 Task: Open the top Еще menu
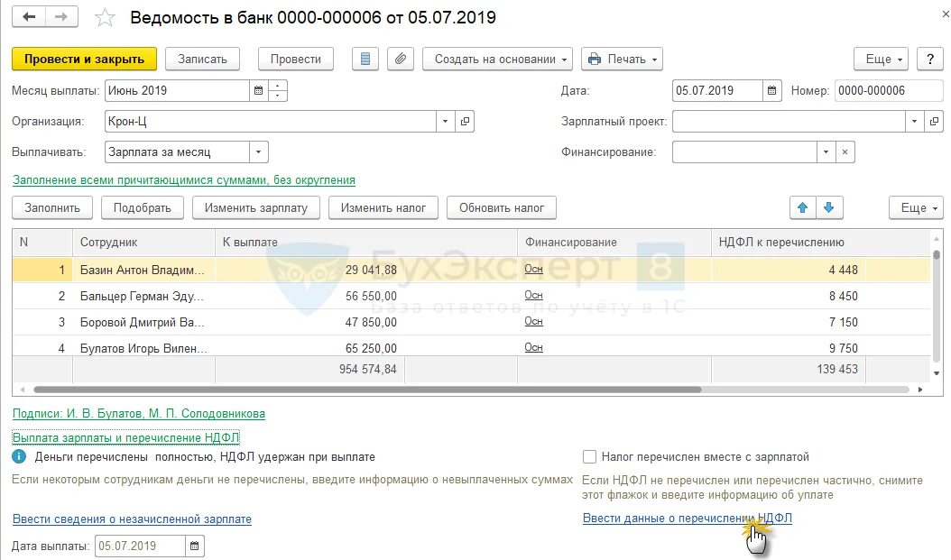882,59
